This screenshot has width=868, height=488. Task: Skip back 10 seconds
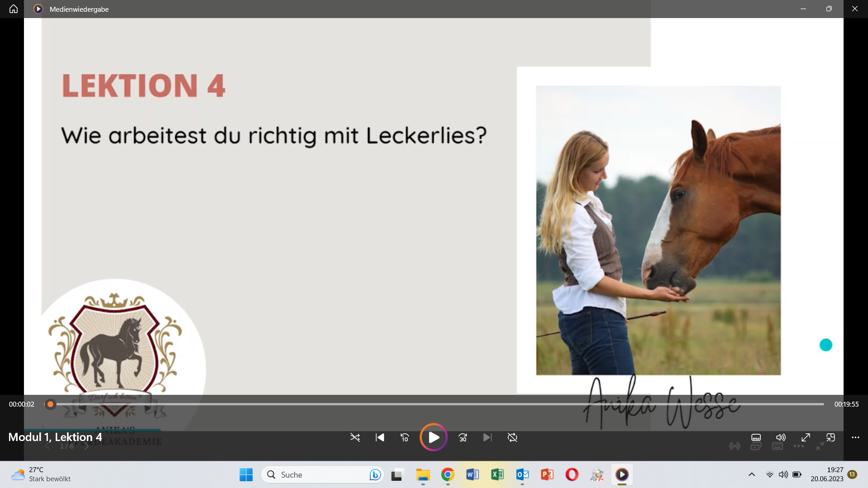coord(405,437)
